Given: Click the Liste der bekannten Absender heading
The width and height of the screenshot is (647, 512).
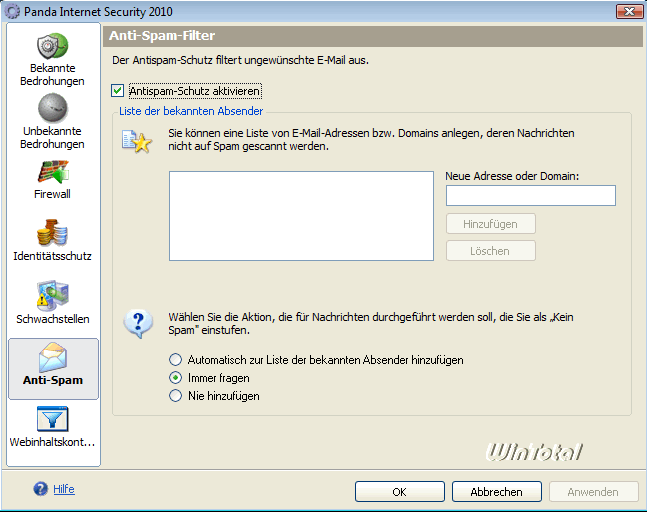Looking at the screenshot, I should coord(191,111).
